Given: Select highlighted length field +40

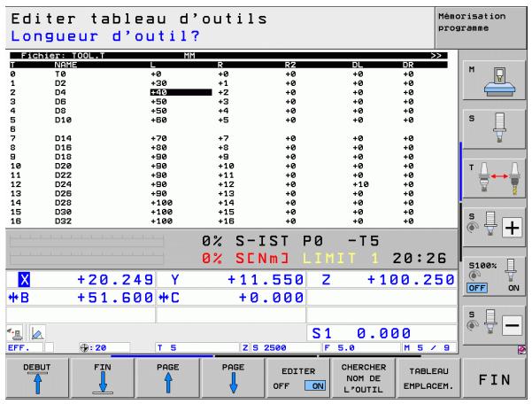Looking at the screenshot, I should click(181, 92).
